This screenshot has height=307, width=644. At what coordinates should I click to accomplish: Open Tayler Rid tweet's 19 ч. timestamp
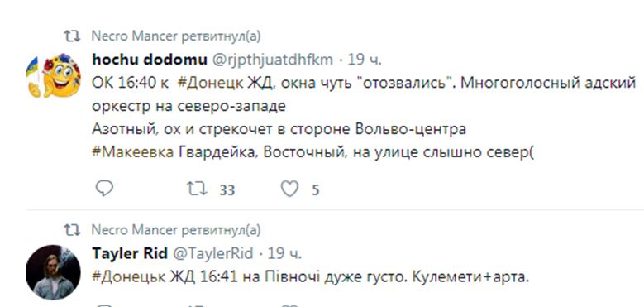(x=285, y=253)
